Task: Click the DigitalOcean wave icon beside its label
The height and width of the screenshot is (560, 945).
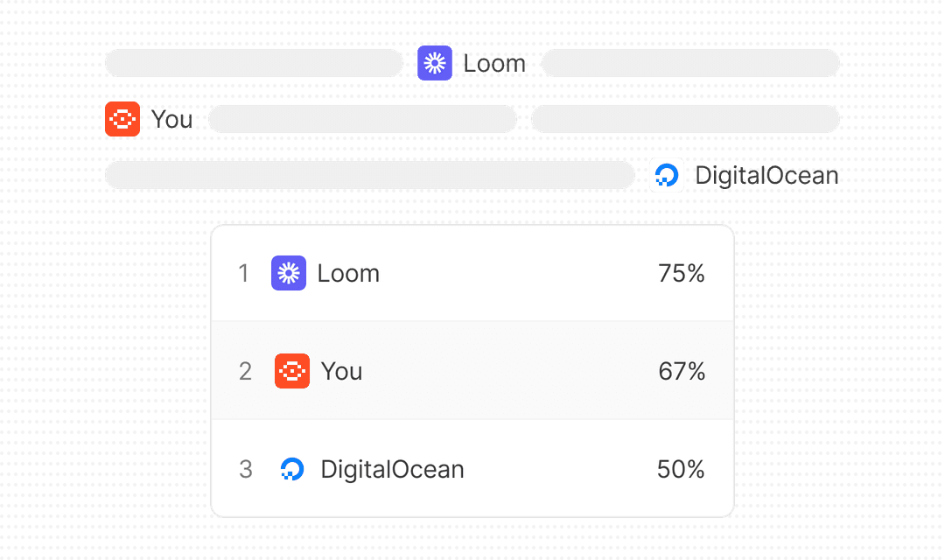Action: coord(667,175)
